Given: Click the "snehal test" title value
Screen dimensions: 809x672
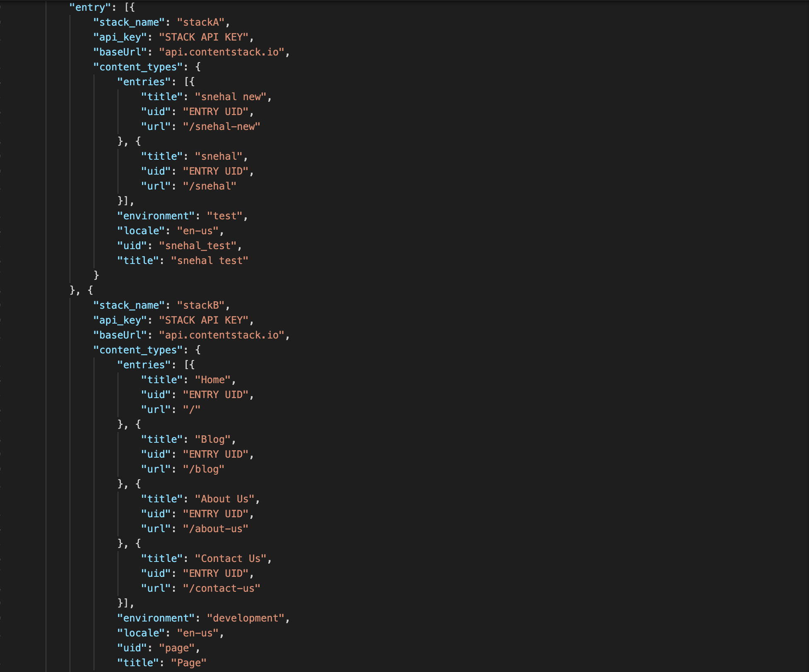Looking at the screenshot, I should (x=210, y=260).
